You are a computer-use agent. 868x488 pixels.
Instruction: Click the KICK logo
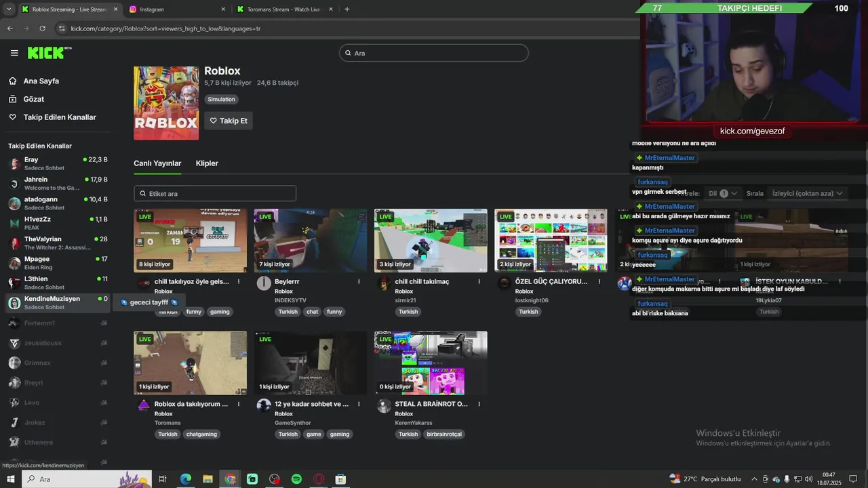50,53
